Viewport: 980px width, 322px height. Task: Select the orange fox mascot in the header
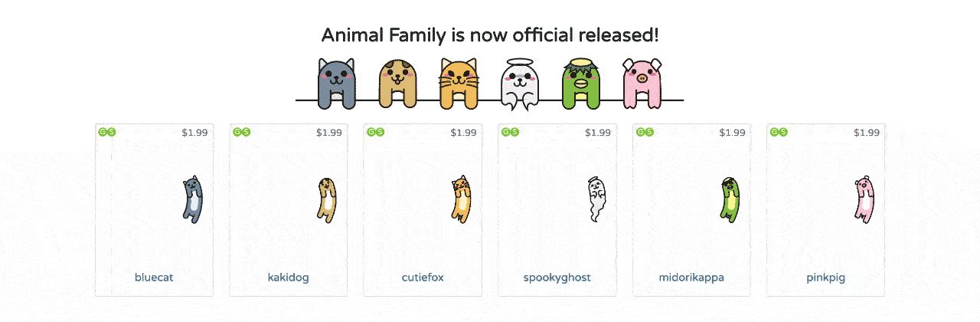coord(459,83)
